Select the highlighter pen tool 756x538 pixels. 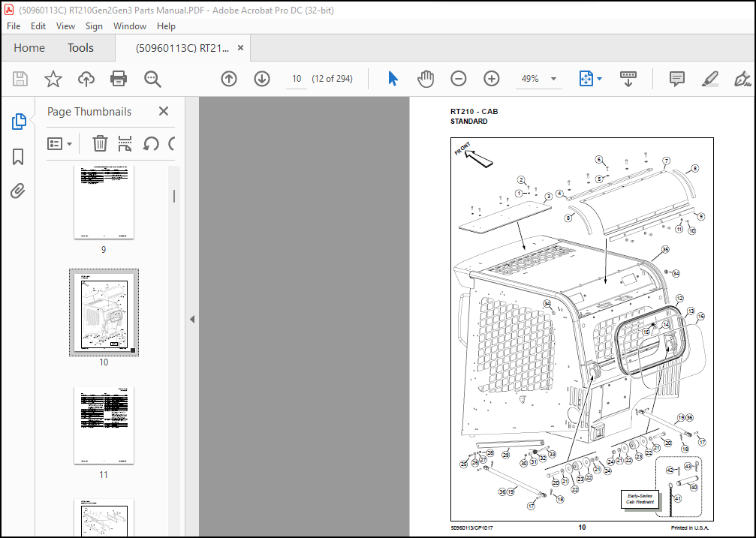click(709, 79)
